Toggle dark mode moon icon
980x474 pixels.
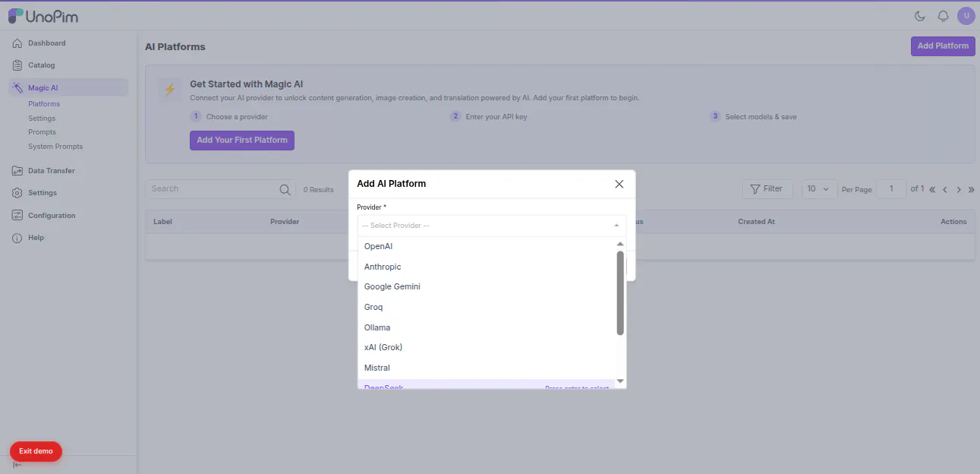tap(920, 16)
